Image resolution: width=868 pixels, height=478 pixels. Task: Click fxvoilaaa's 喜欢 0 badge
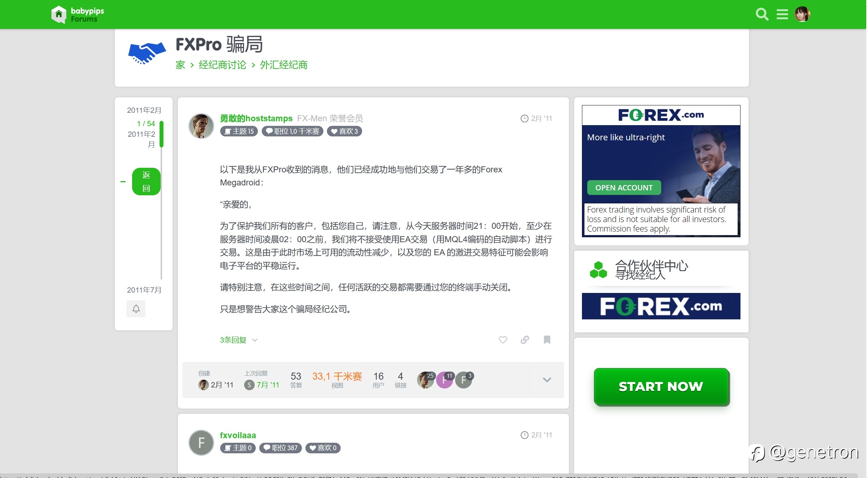(x=323, y=448)
